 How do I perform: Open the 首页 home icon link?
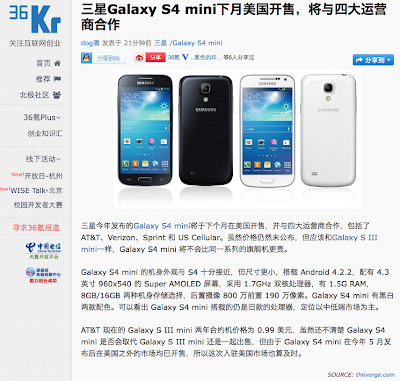[x=57, y=63]
